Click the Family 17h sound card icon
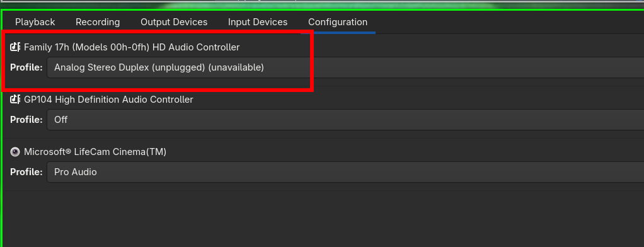 (x=15, y=47)
